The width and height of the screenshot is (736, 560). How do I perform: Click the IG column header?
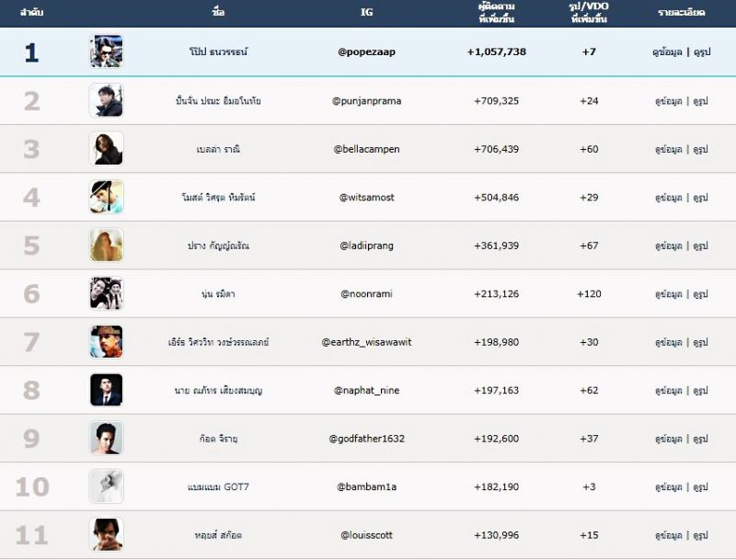point(367,13)
